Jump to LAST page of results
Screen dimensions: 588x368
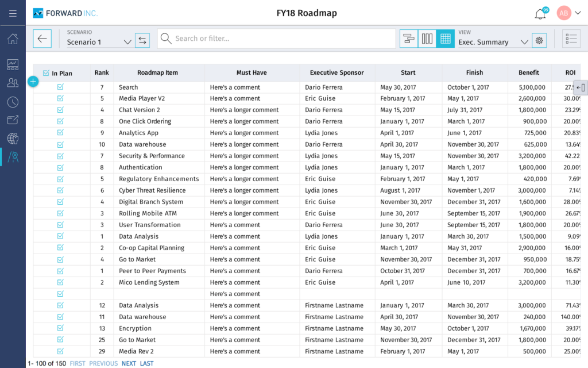pyautogui.click(x=146, y=363)
